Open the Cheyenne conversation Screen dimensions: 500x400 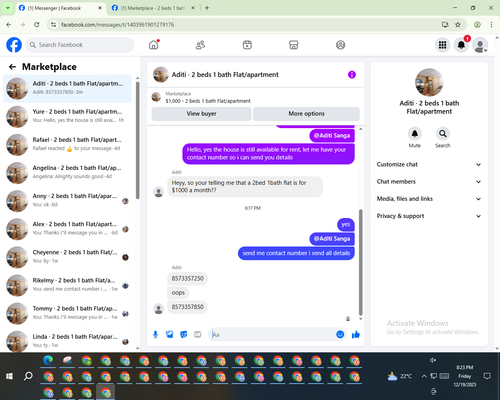click(67, 257)
